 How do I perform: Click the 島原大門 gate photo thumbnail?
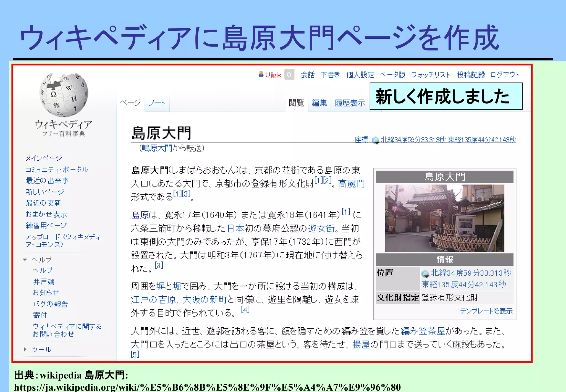coord(445,218)
